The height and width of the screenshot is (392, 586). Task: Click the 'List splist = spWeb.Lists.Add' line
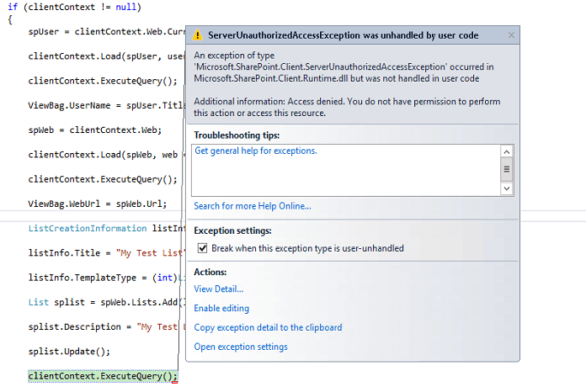tap(107, 302)
